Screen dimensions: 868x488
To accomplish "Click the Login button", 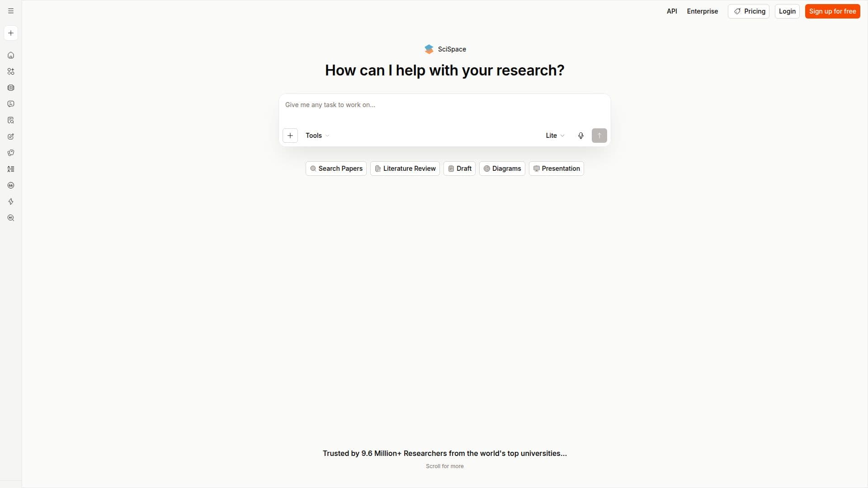I will tap(787, 11).
